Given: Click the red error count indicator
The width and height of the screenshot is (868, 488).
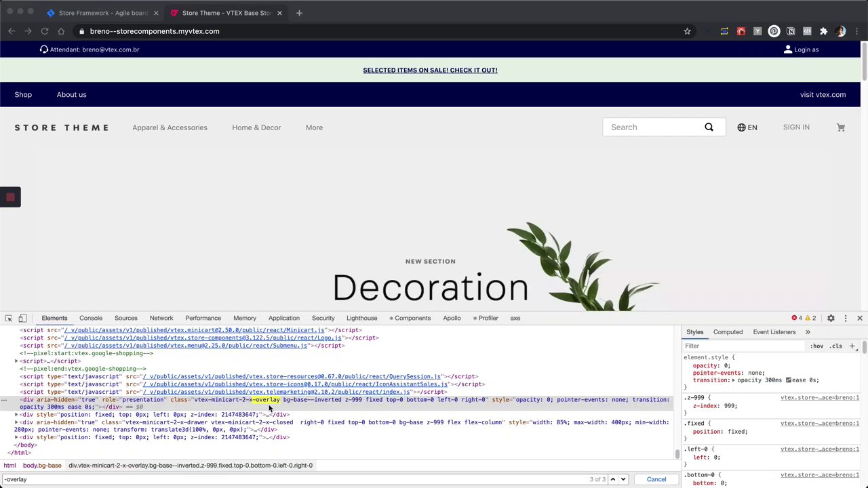Looking at the screenshot, I should [x=797, y=318].
